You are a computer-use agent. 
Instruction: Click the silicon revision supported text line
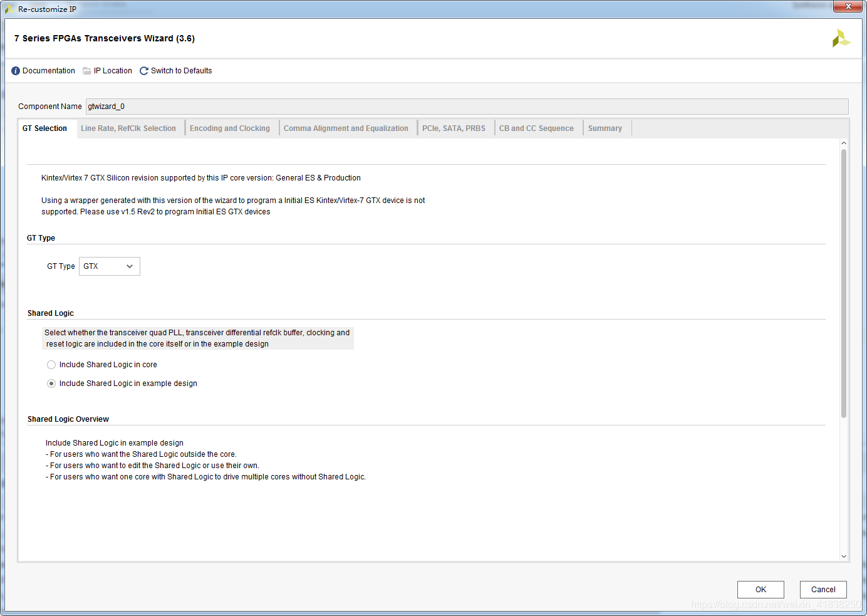pos(201,178)
